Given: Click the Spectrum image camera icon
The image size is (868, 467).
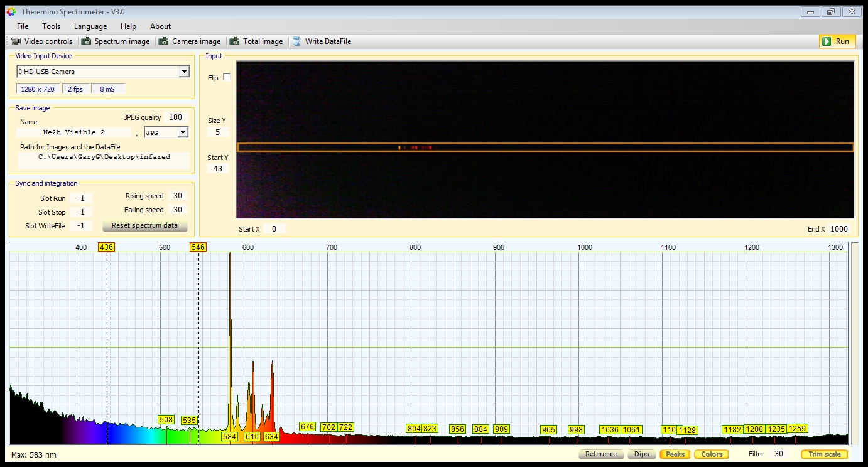Looking at the screenshot, I should (86, 41).
